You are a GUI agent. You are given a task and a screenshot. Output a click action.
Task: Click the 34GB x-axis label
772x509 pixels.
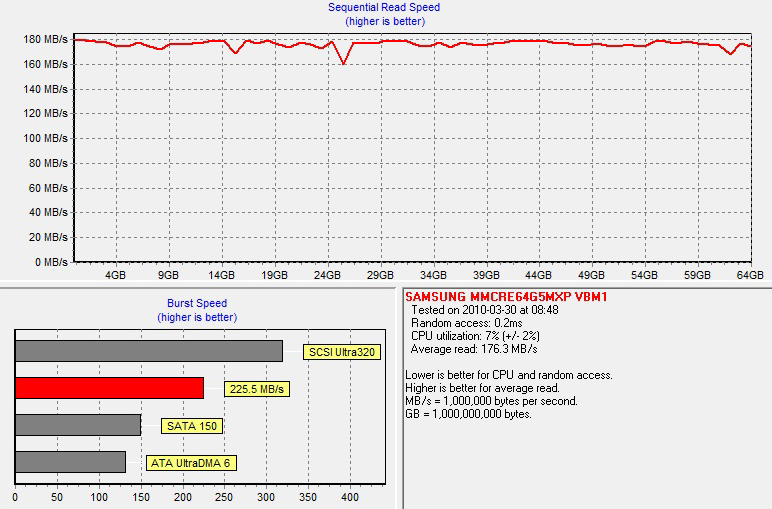433,275
